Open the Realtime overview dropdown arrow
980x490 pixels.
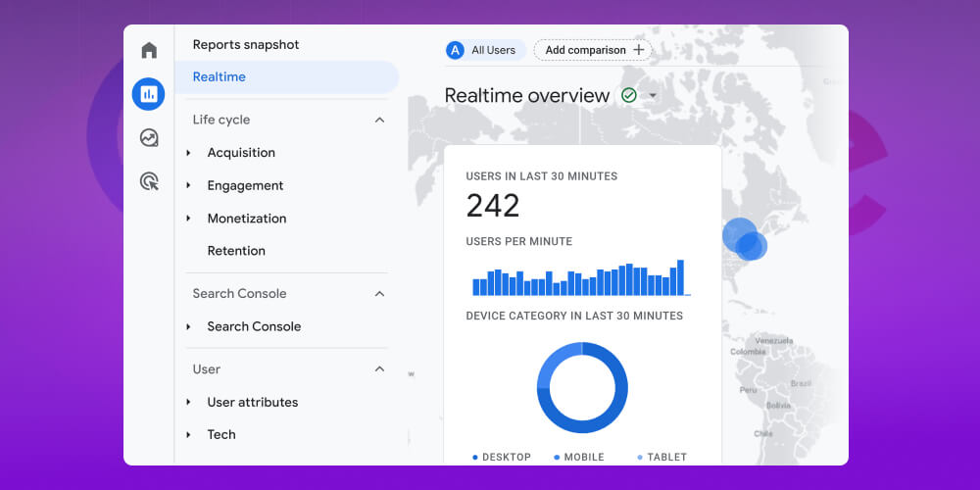(x=653, y=96)
